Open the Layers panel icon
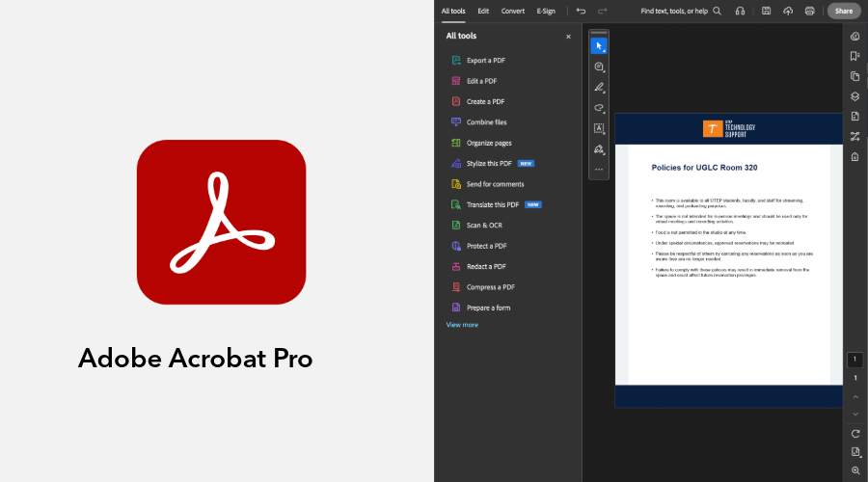The width and height of the screenshot is (868, 482). [855, 96]
